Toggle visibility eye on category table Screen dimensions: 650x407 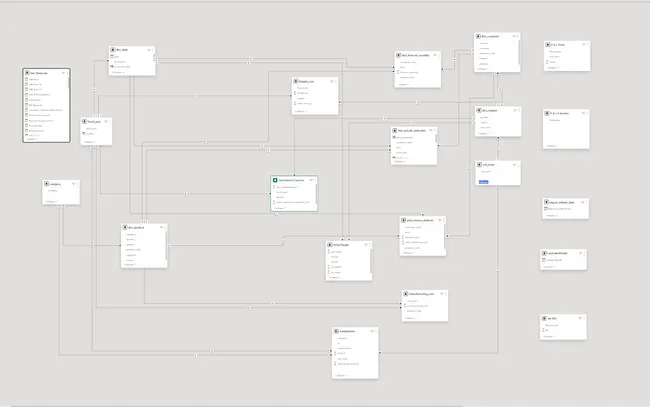point(73,184)
